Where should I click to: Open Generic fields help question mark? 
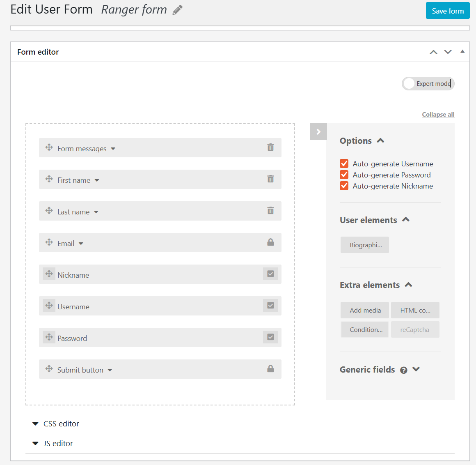pyautogui.click(x=403, y=370)
